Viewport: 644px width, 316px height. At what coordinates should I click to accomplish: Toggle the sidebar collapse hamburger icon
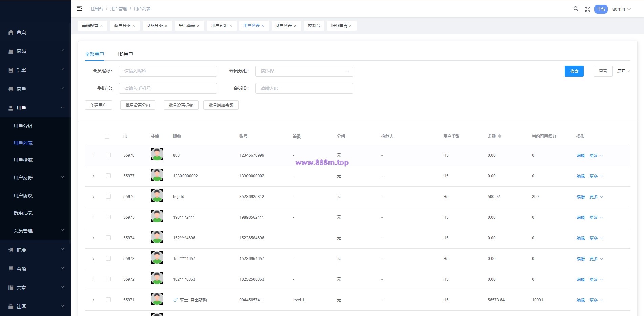(80, 9)
